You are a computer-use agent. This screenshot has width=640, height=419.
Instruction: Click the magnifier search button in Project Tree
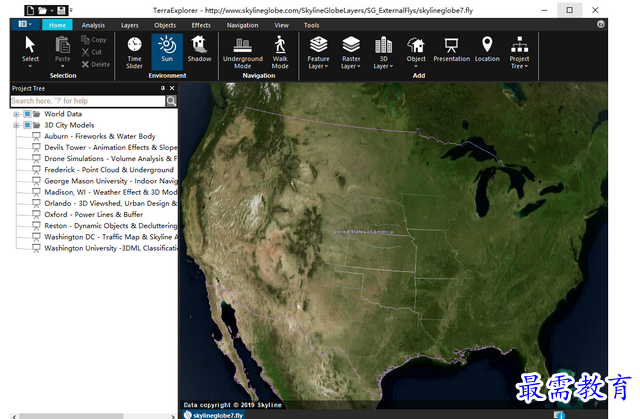tap(171, 101)
